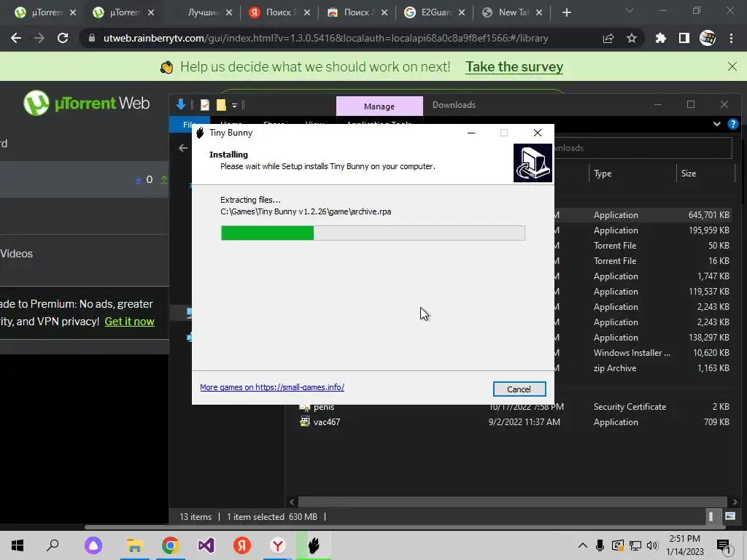Select the vac467 file

click(x=327, y=422)
